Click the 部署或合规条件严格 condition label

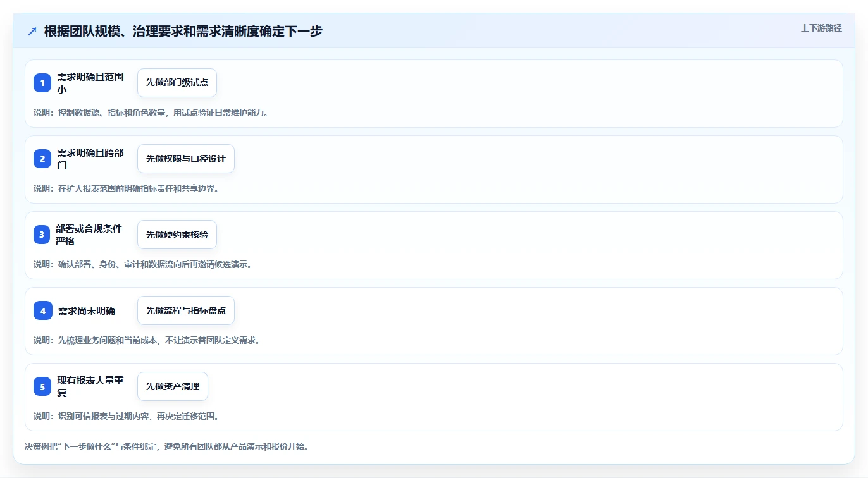[x=90, y=235]
